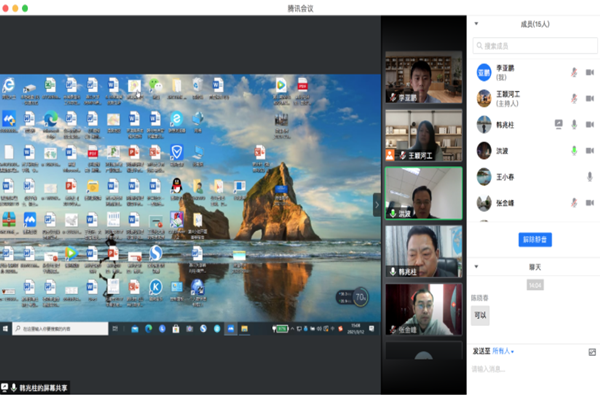
Task: Toggle 洪波's green microphone in member list
Action: 574,150
